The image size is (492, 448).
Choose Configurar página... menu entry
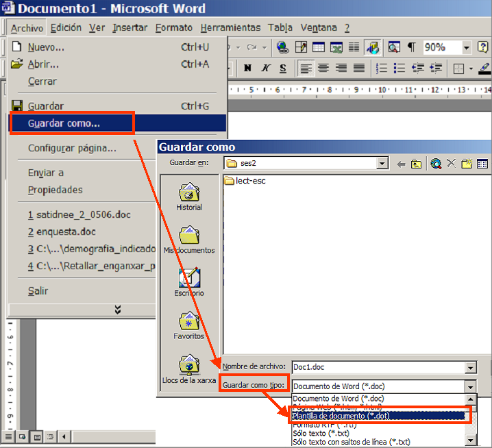tap(82, 148)
